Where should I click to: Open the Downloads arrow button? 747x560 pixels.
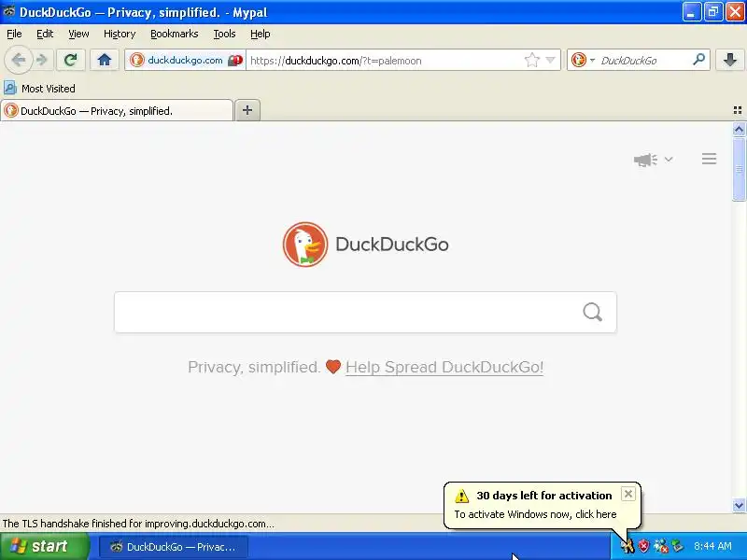click(x=730, y=60)
